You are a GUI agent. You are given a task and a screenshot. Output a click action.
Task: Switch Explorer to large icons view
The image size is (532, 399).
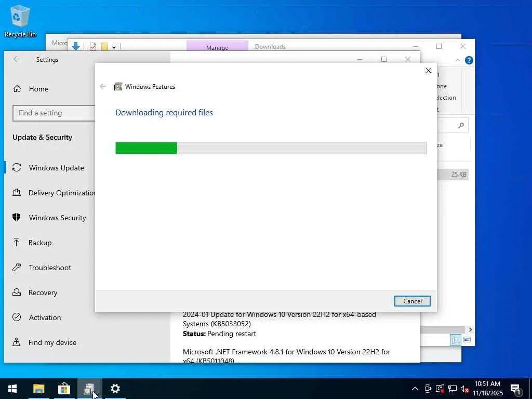467,340
